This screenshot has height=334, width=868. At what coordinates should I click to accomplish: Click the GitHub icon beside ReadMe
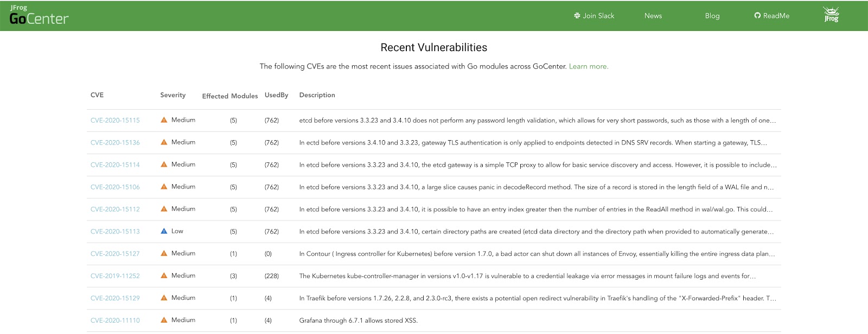click(757, 16)
